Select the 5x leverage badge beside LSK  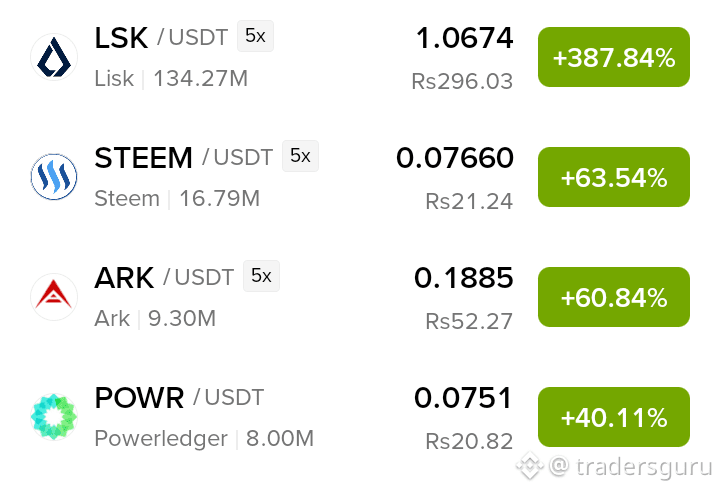coord(255,36)
